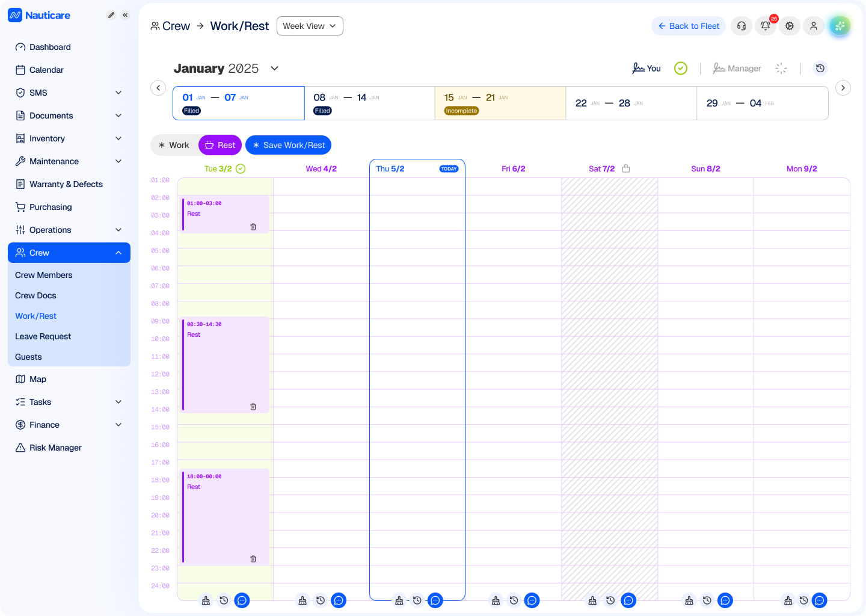Expand the Finance sidebar section
This screenshot has height=616, width=866.
click(x=69, y=425)
